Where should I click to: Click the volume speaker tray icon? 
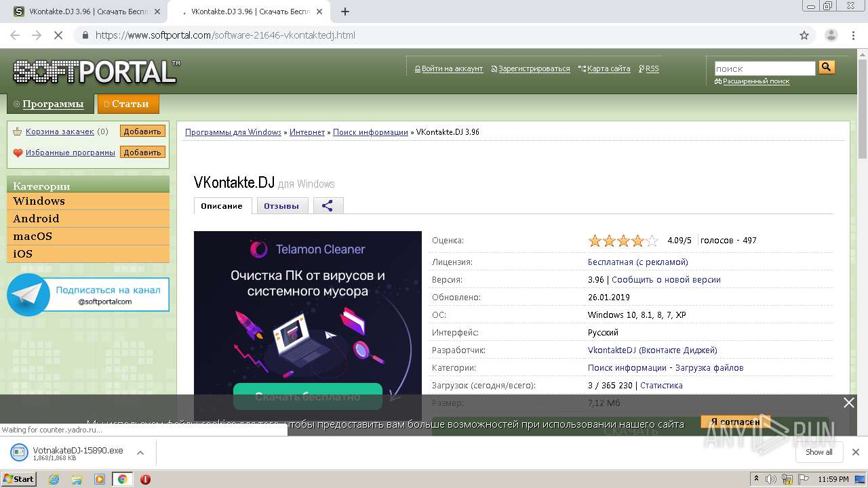pyautogui.click(x=771, y=479)
